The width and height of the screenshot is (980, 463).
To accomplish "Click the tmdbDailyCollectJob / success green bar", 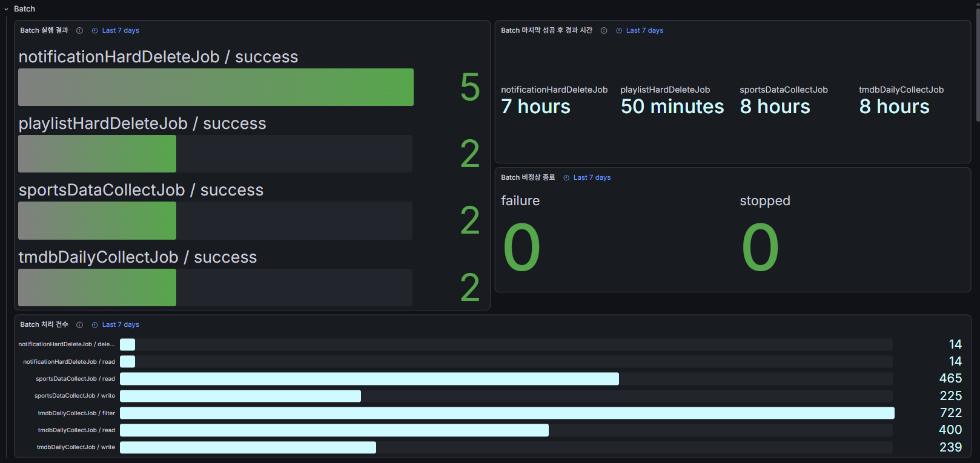I will coord(97,287).
